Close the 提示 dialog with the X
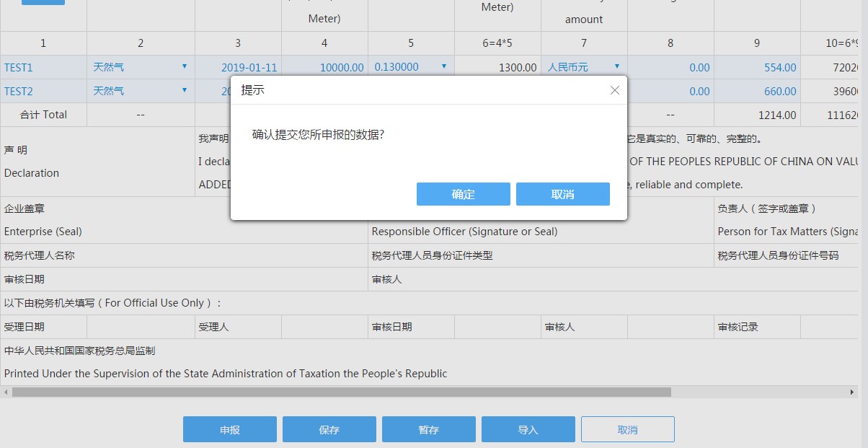 coord(614,90)
